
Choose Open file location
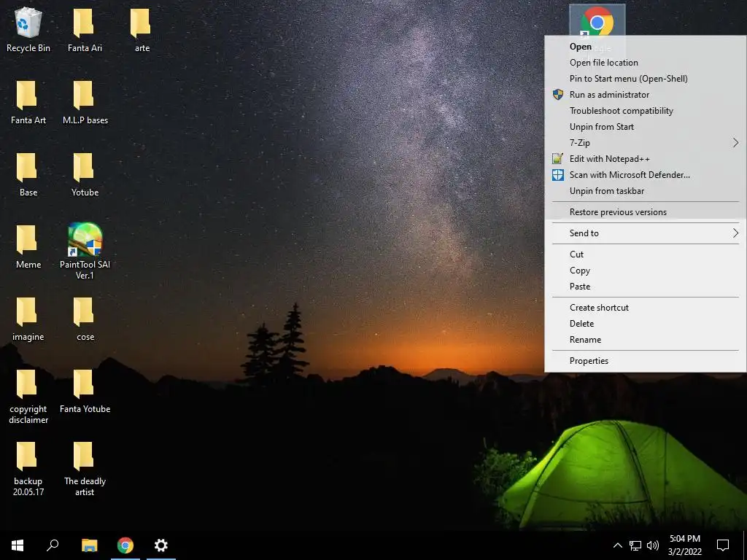tap(645, 63)
